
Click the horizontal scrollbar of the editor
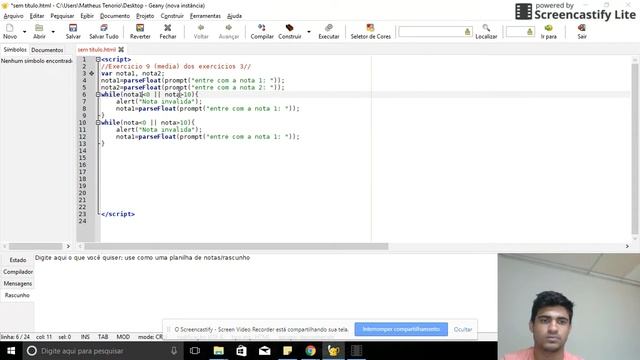coord(236,247)
